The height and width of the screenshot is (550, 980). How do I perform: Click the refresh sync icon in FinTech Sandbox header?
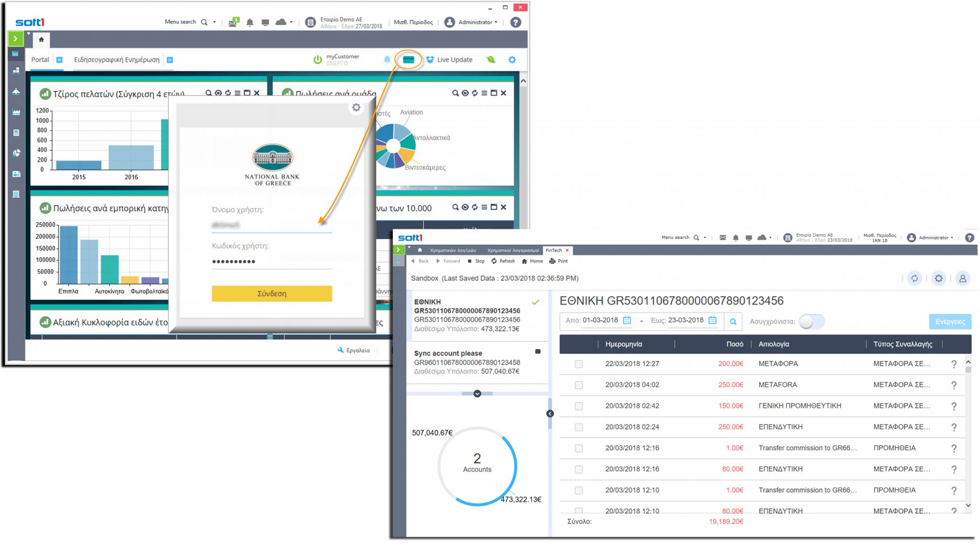[x=914, y=278]
